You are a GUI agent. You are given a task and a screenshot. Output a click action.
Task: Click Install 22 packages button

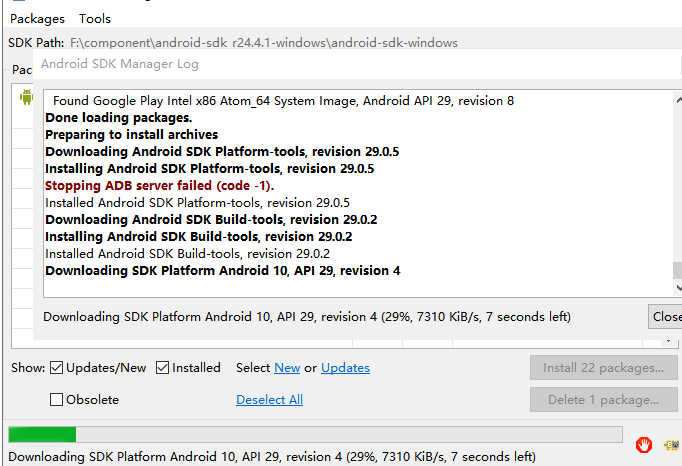click(604, 368)
